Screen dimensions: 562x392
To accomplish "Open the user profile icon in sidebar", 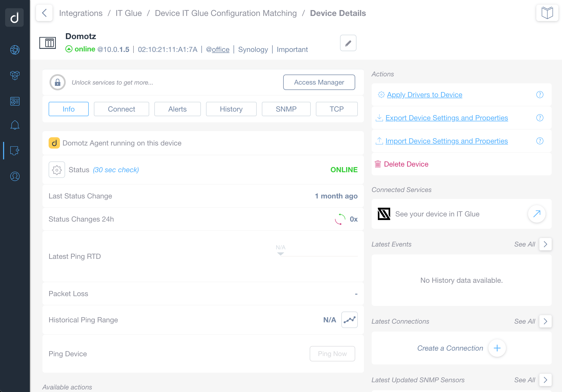I will (x=15, y=177).
